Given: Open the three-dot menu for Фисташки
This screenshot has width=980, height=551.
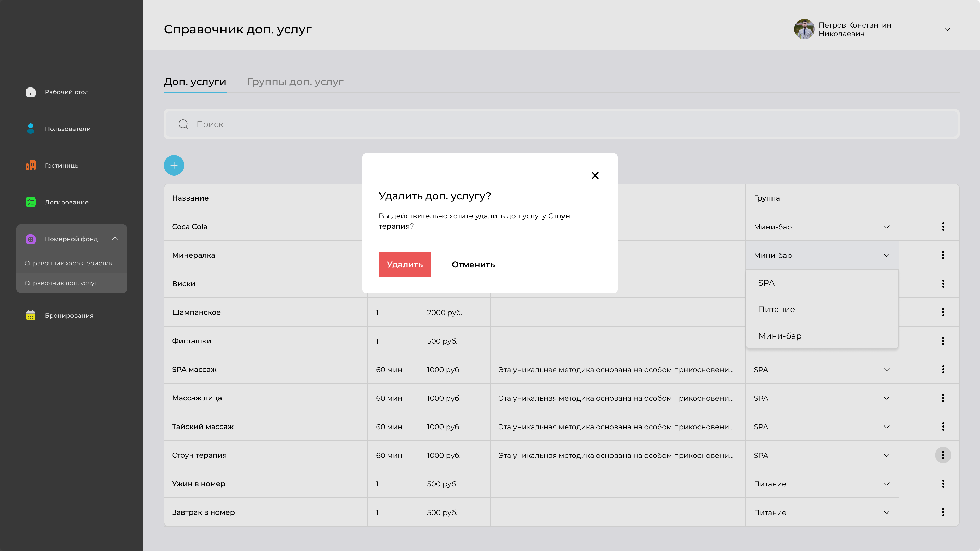Looking at the screenshot, I should coord(943,341).
